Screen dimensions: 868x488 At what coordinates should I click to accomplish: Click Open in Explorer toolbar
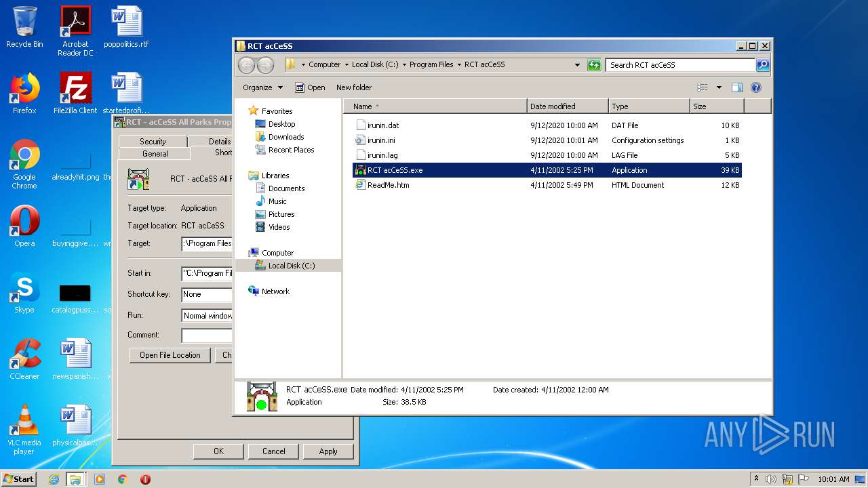[x=310, y=87]
